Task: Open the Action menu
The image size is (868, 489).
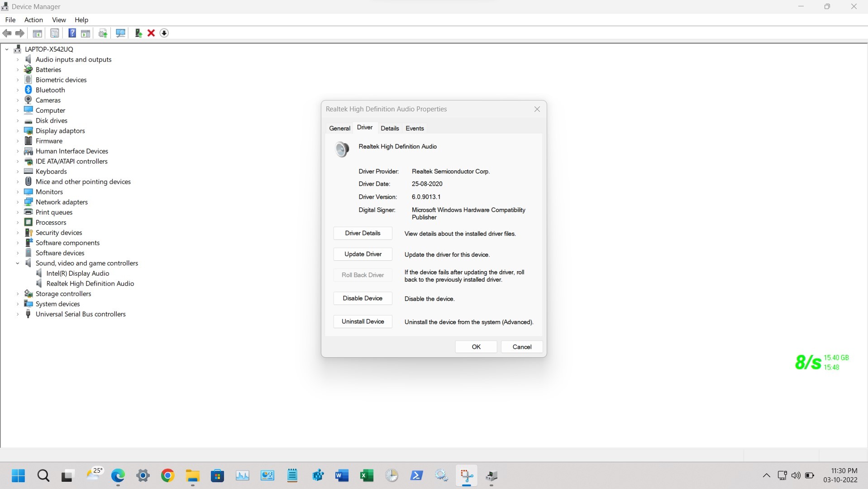Action: [x=33, y=20]
